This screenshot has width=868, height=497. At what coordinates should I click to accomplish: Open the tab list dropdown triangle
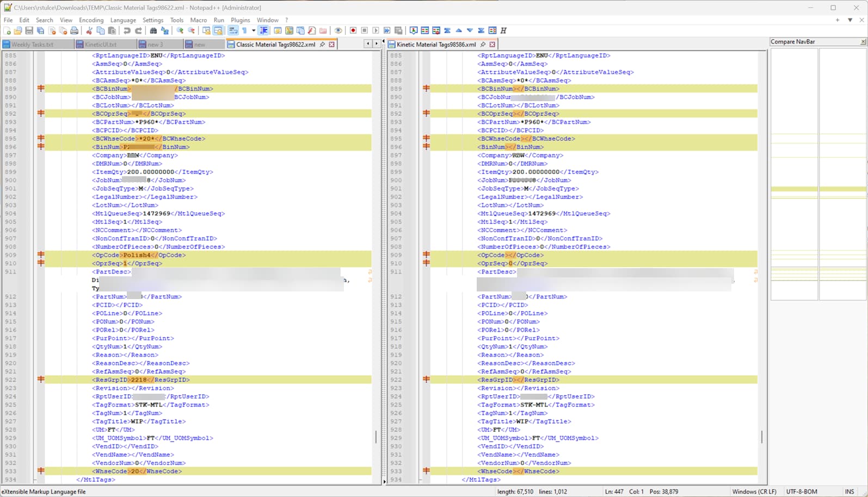(x=849, y=20)
